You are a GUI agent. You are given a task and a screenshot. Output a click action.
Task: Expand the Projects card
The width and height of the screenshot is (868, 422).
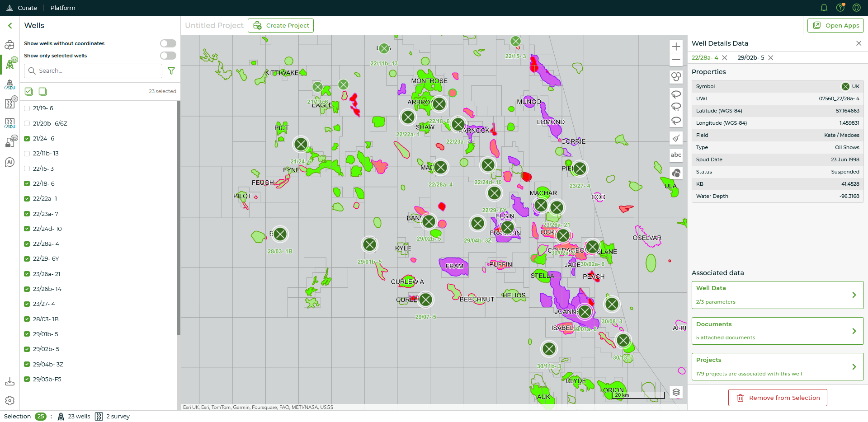pyautogui.click(x=778, y=367)
